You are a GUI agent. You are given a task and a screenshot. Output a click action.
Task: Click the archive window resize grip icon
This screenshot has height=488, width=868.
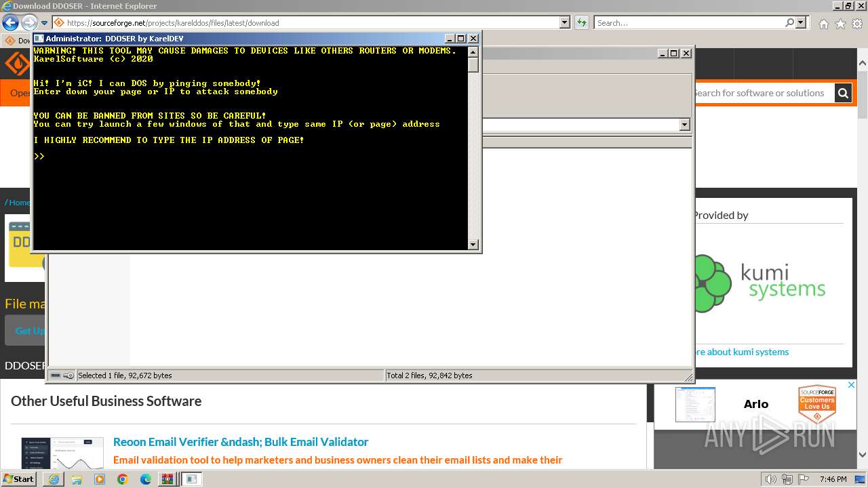pyautogui.click(x=689, y=377)
